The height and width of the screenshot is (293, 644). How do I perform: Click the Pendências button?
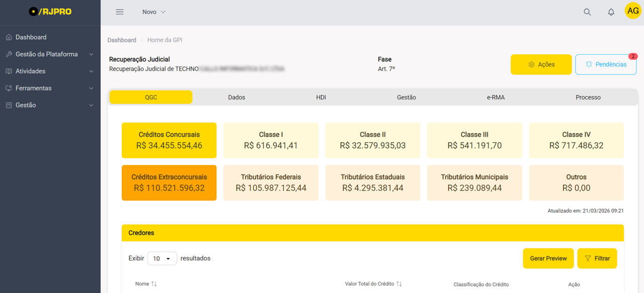tap(605, 64)
